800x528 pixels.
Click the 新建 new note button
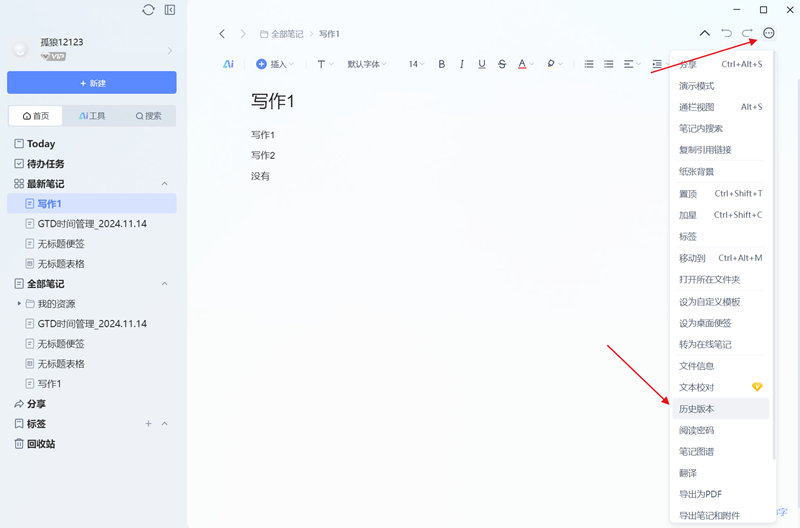point(92,83)
